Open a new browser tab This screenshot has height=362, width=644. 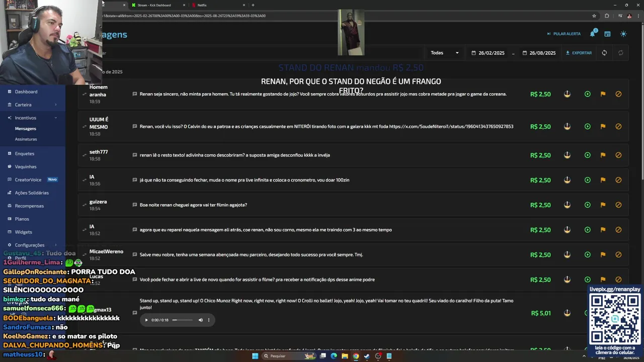pyautogui.click(x=253, y=5)
